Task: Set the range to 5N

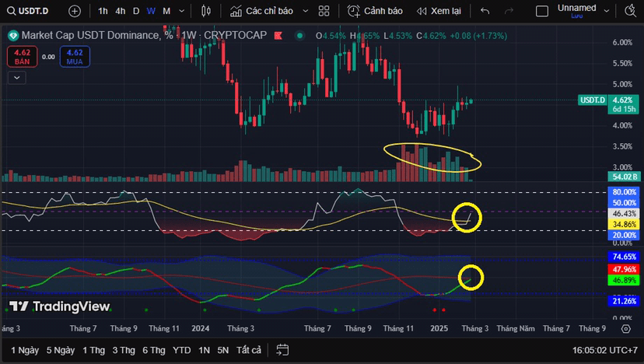Action: point(223,350)
